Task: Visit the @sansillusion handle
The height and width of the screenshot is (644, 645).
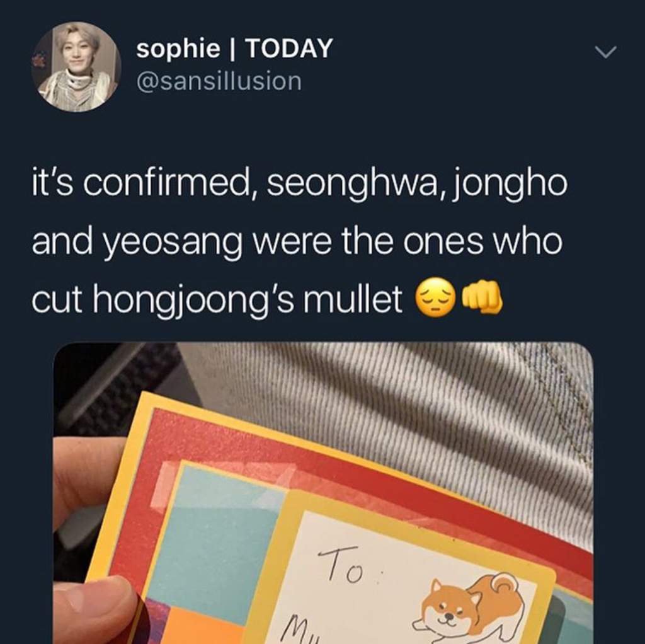Action: (x=219, y=81)
